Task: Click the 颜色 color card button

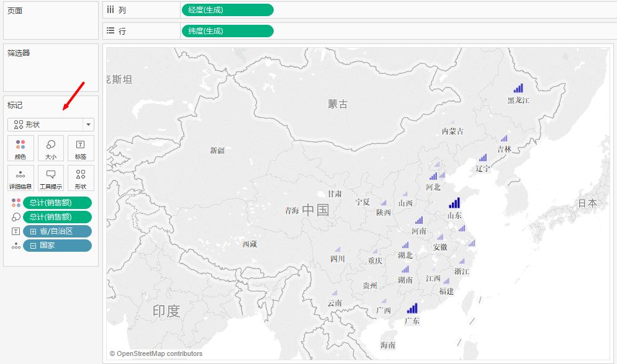Action: 20,148
